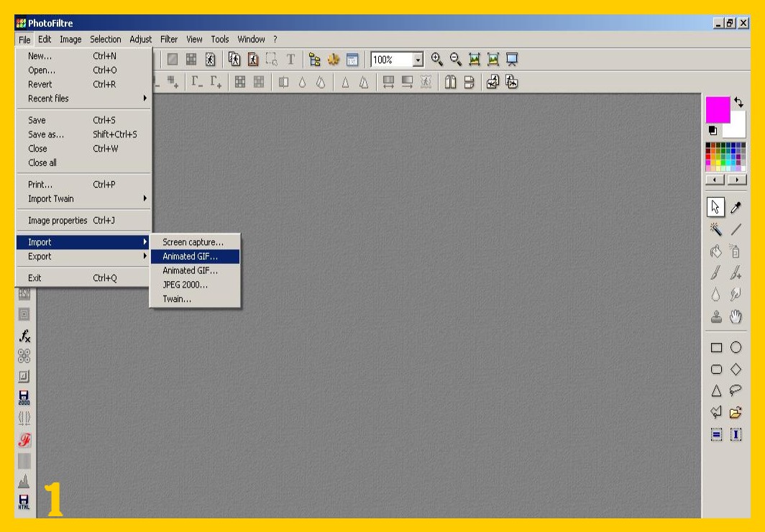Swap foreground and background colors

coord(739,104)
